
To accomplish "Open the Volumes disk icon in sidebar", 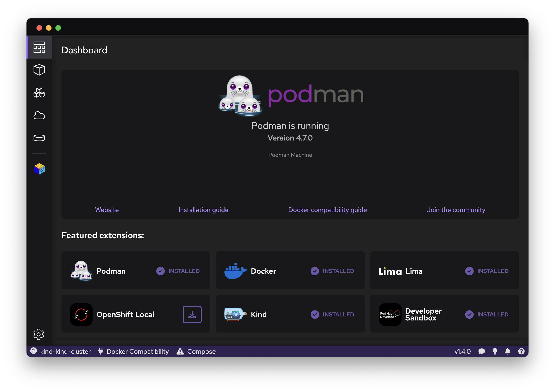I will (x=39, y=138).
